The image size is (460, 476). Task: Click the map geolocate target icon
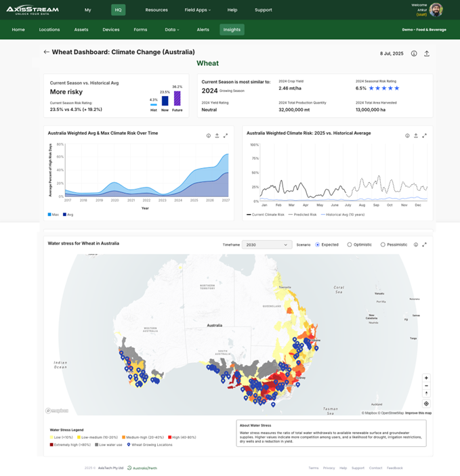[426, 404]
